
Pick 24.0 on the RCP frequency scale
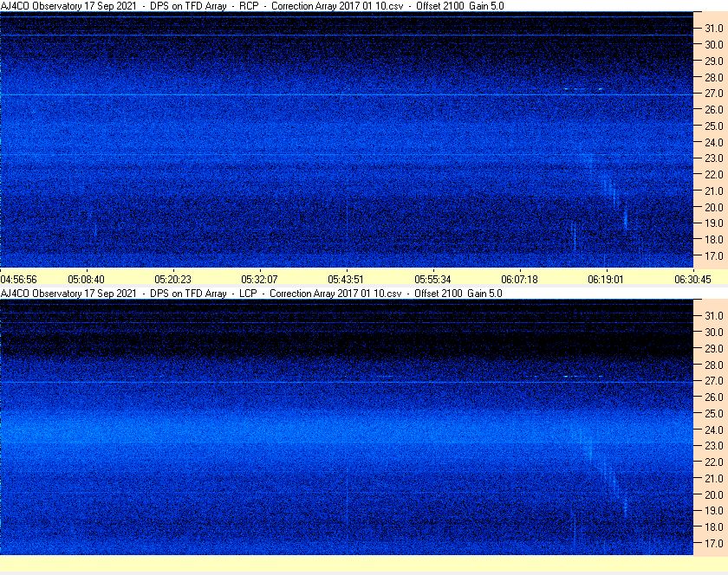(x=714, y=142)
